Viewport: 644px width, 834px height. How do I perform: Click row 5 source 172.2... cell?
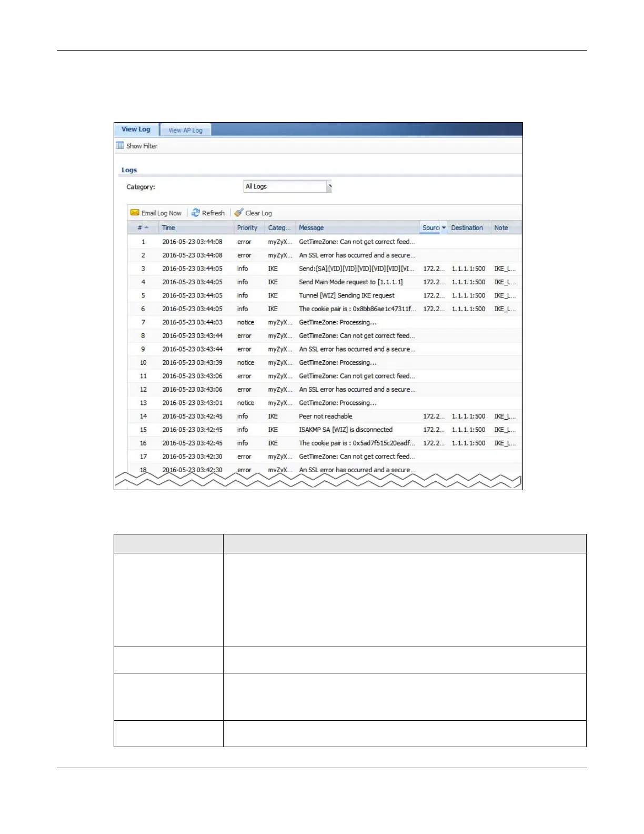pyautogui.click(x=434, y=295)
